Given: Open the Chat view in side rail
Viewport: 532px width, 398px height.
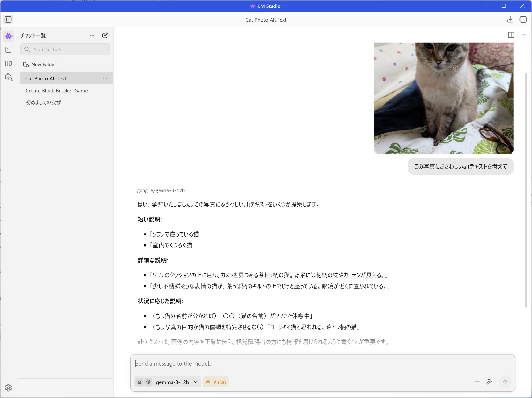Looking at the screenshot, I should tap(9, 36).
